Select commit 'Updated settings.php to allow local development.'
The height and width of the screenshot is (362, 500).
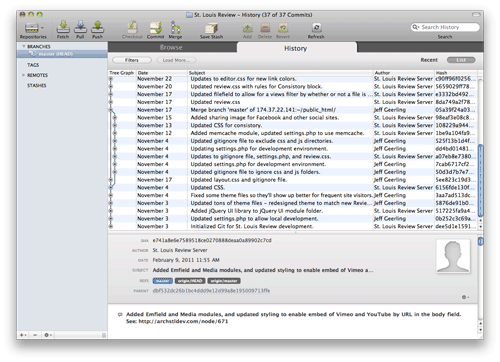click(293, 219)
